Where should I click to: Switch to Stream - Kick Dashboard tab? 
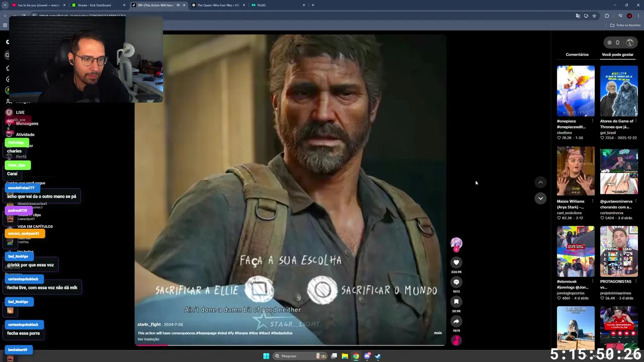point(97,5)
